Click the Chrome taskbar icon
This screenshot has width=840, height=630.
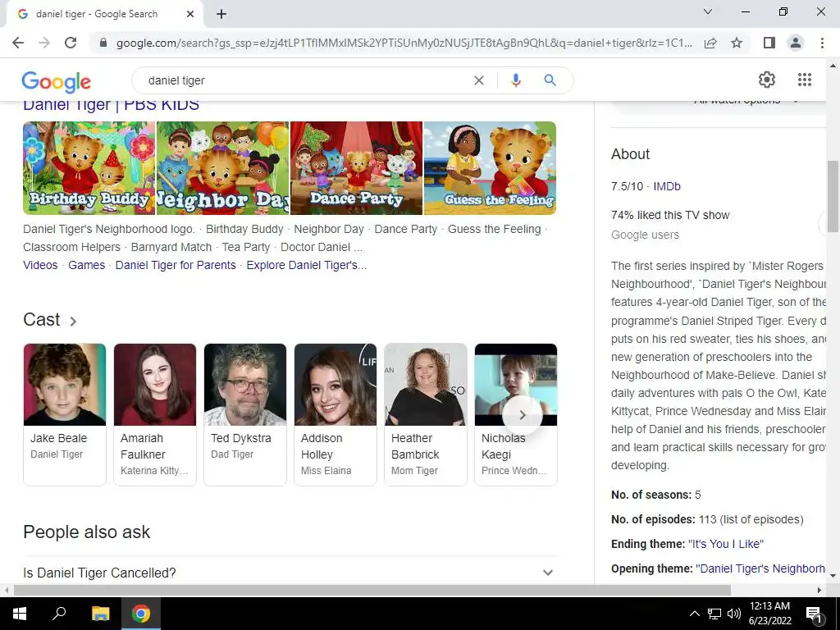[x=141, y=614]
